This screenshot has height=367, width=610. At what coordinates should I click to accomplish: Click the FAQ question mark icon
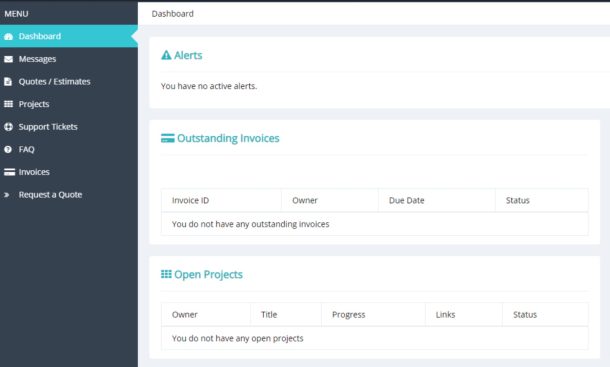[x=8, y=149]
